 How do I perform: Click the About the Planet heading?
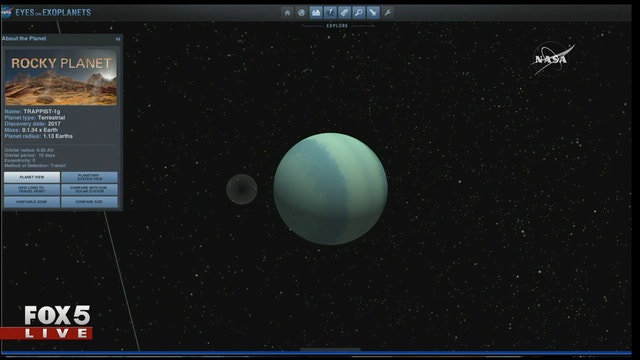tap(24, 38)
